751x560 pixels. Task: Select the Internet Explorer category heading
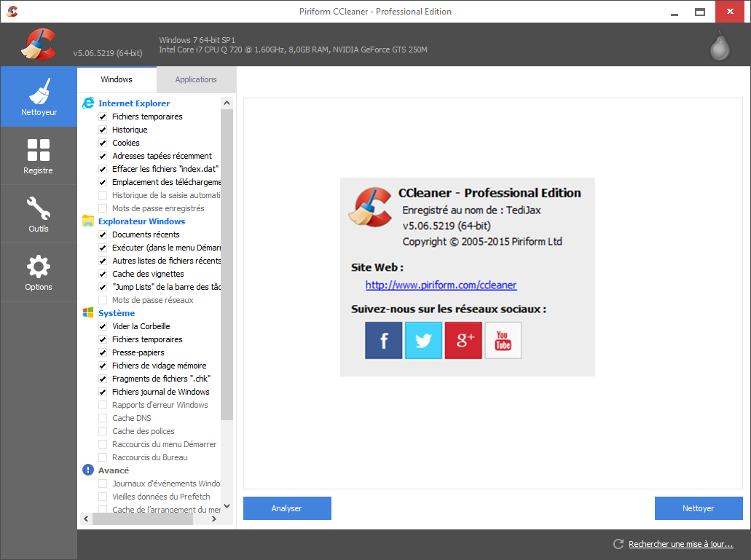134,103
